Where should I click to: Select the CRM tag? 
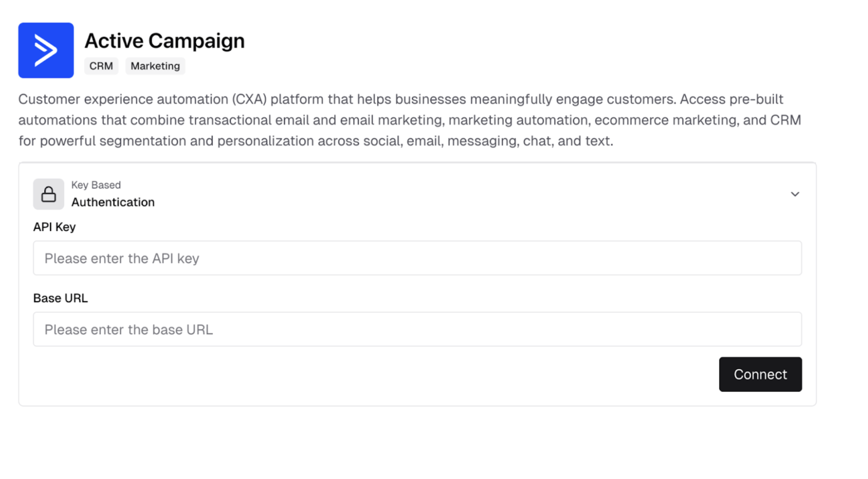pos(101,66)
